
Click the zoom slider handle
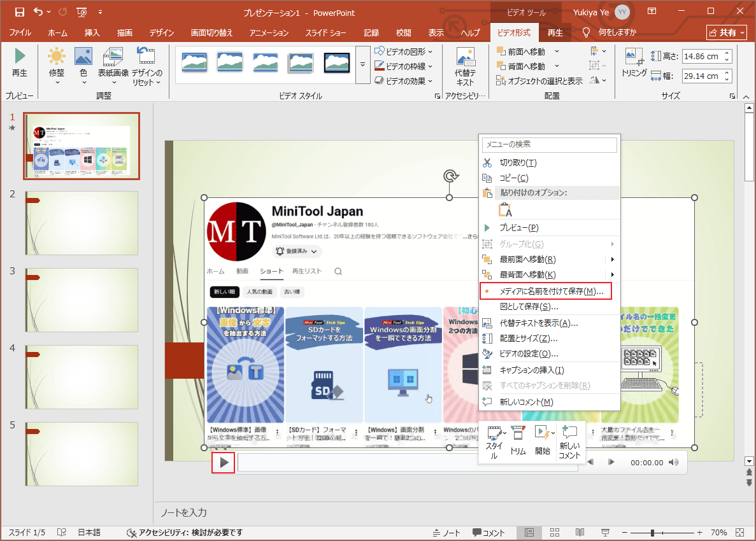[652, 532]
